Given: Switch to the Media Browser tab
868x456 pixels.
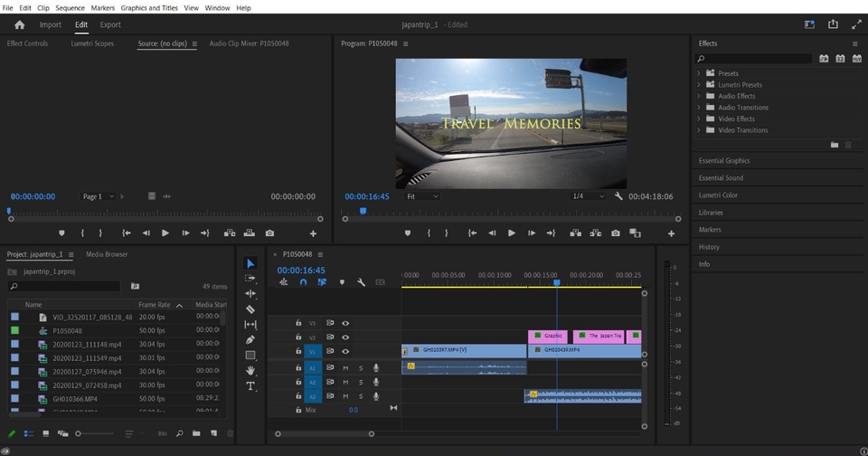Looking at the screenshot, I should click(107, 254).
